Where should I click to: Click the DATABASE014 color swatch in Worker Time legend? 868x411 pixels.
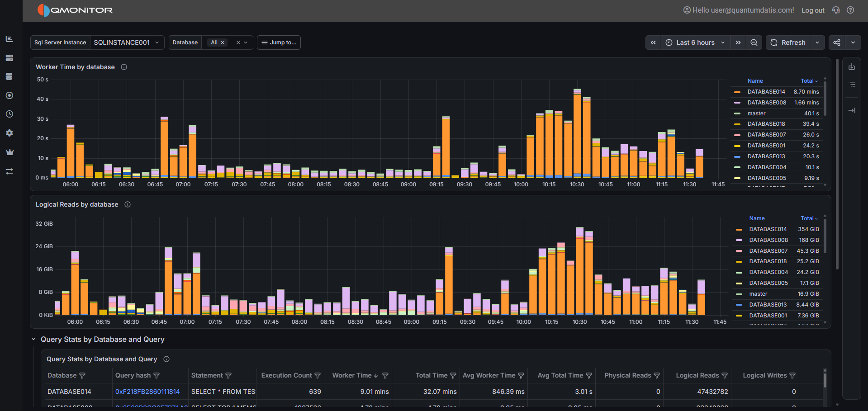click(x=737, y=92)
